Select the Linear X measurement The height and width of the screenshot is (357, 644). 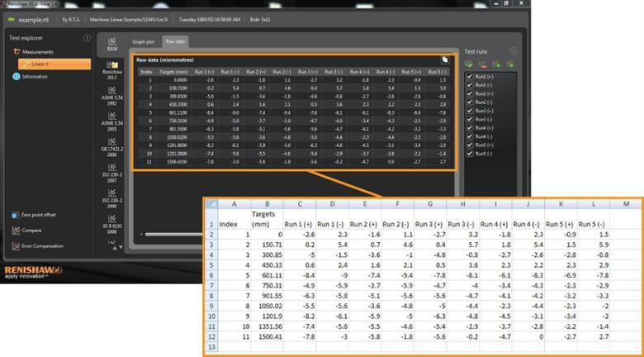point(54,64)
